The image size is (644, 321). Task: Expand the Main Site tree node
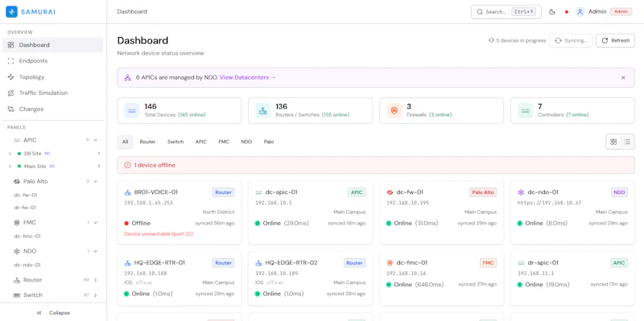pos(10,167)
